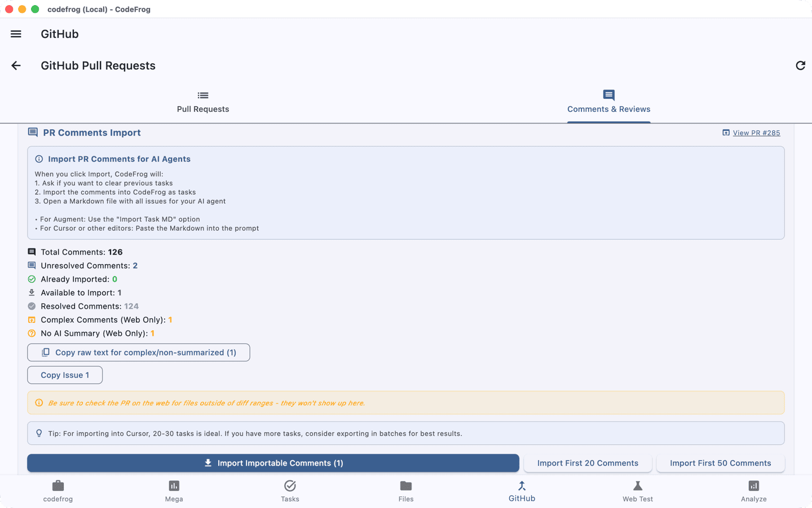Switch to the Comments & Reviews tab
Screen dimensions: 812x508
[x=608, y=102]
